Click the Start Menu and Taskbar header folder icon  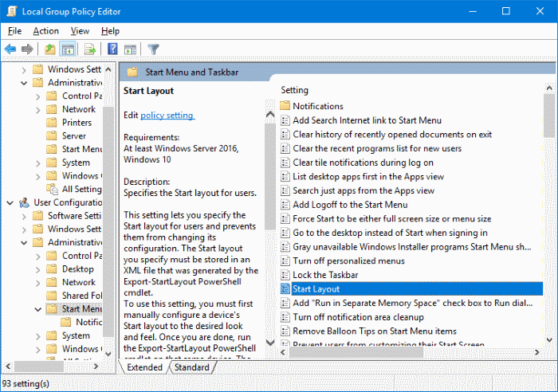click(x=132, y=73)
